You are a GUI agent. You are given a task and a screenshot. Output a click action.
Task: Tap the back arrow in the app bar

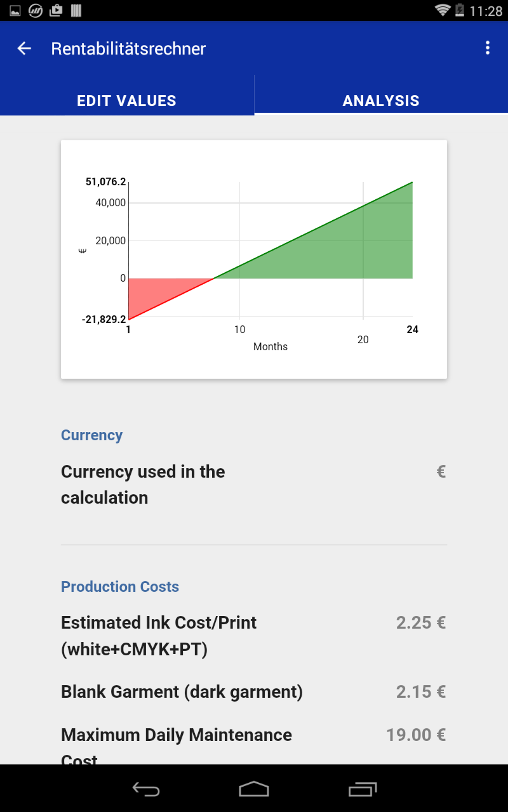24,48
